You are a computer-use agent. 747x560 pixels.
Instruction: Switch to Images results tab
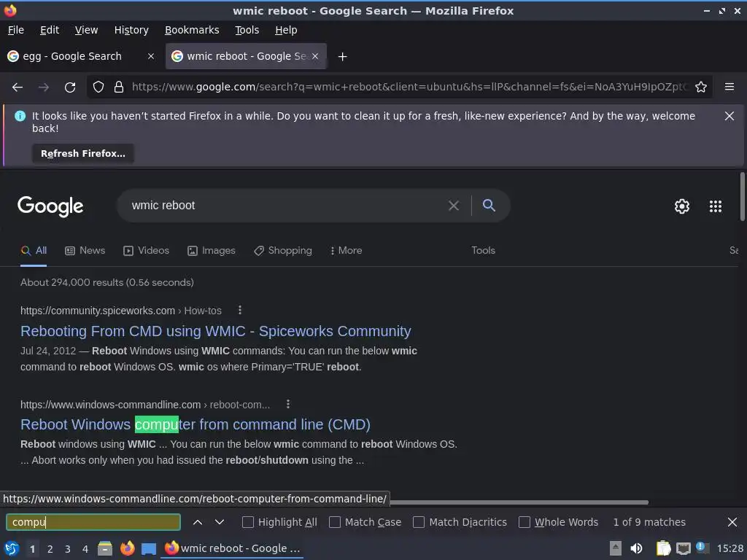pos(212,251)
